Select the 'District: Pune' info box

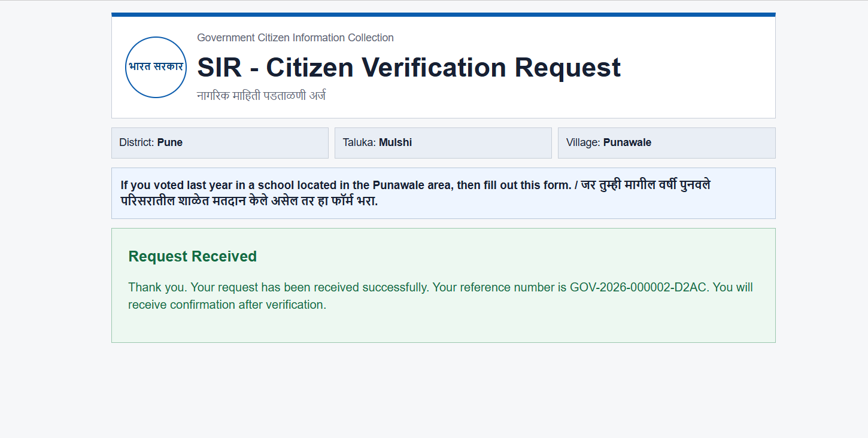(x=220, y=143)
